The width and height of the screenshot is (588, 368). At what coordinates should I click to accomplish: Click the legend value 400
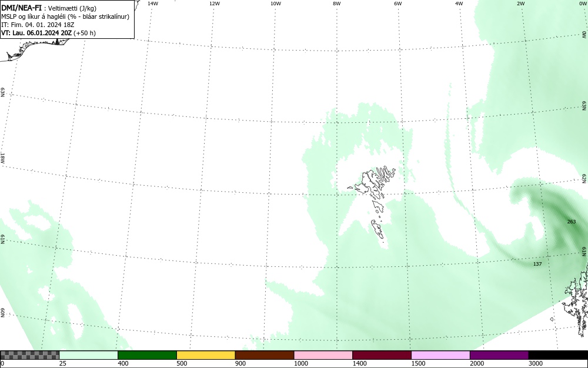click(x=123, y=363)
